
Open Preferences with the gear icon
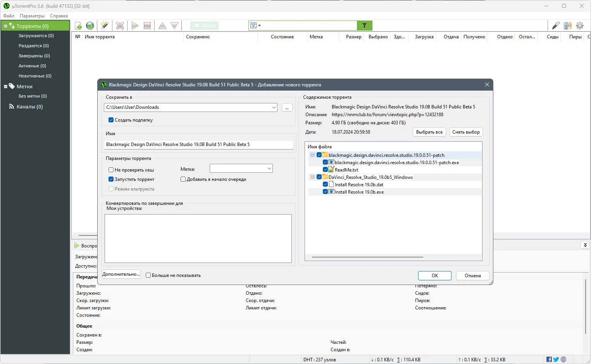click(579, 26)
